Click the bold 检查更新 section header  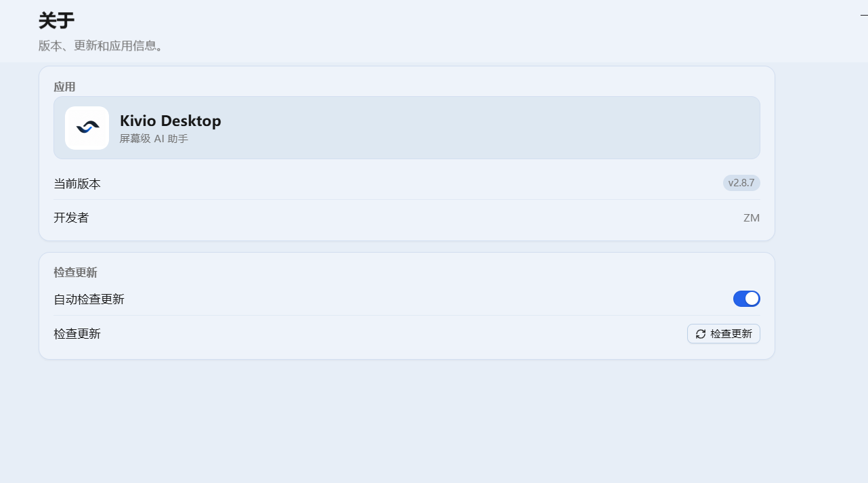[x=75, y=272]
